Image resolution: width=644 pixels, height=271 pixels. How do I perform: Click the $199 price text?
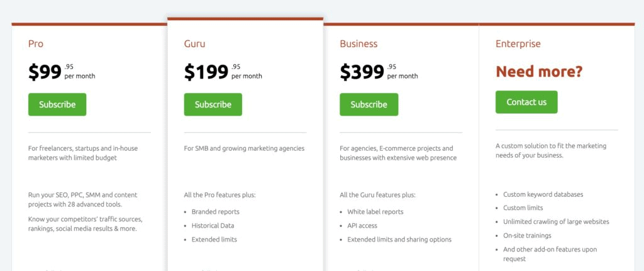[206, 72]
